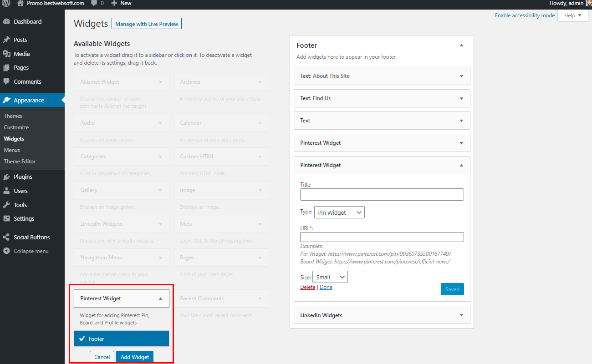592x364 pixels.
Task: Click the Plugins plug icon
Action: 6,177
